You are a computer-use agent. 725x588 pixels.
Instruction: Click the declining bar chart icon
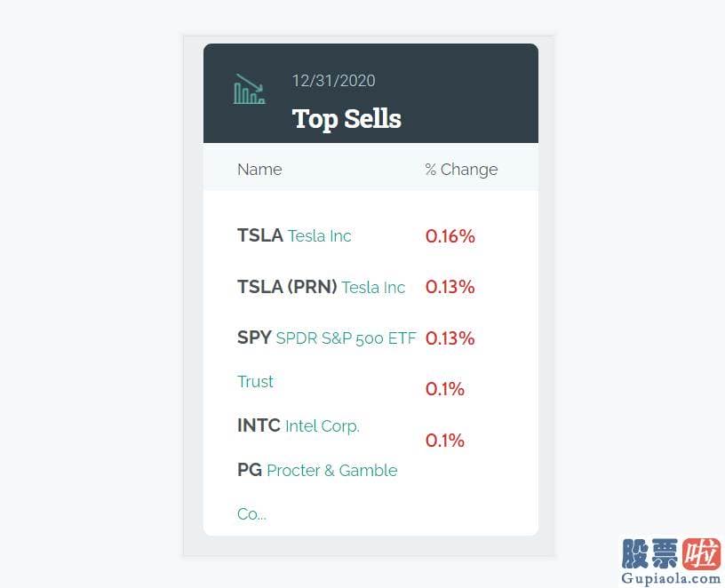(x=249, y=89)
